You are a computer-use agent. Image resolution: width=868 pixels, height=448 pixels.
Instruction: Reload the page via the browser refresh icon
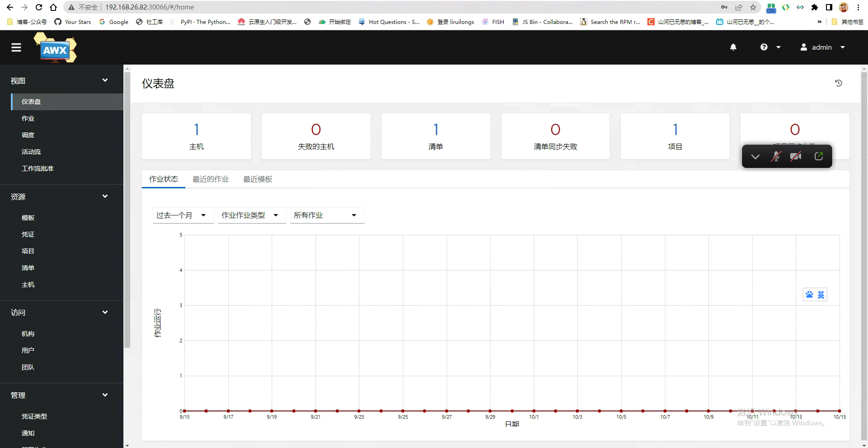(39, 7)
